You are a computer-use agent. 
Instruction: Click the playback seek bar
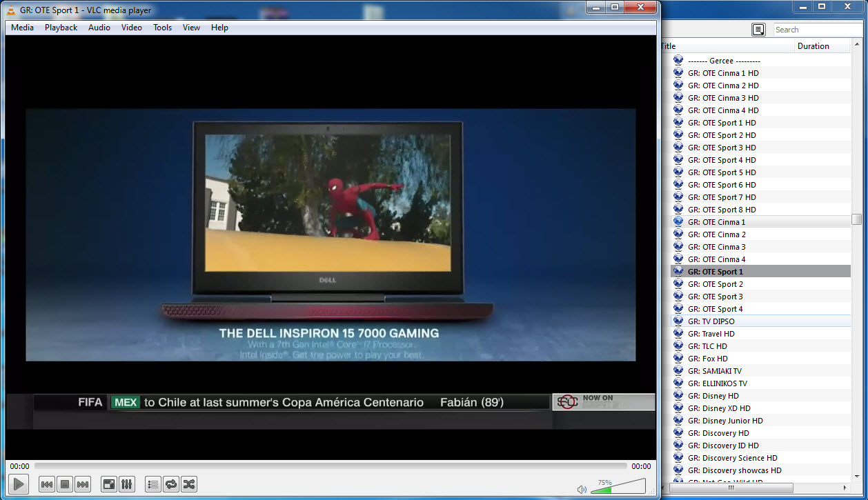[331, 466]
